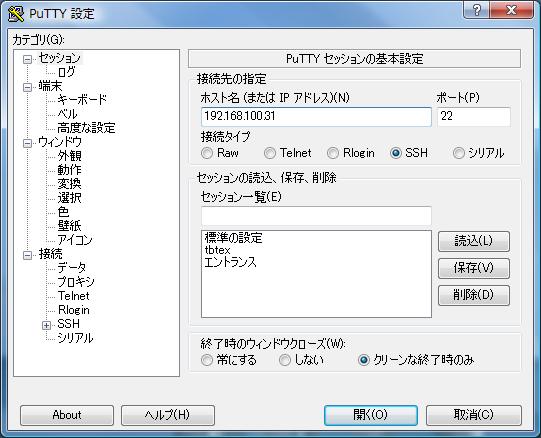Image resolution: width=541 pixels, height=438 pixels.
Task: Select the エントランス saved session
Action: (x=230, y=262)
